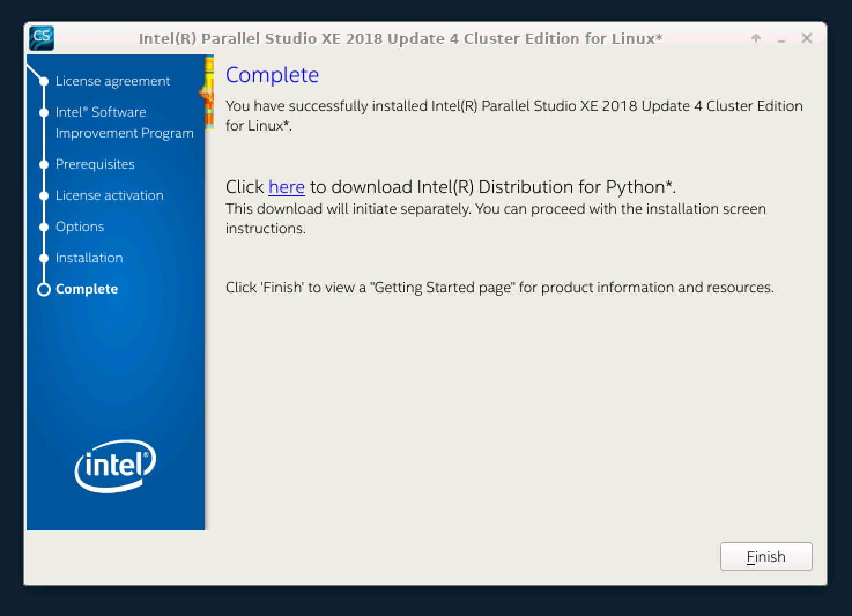
Task: Follow the 'here' link for Python distribution
Action: tap(286, 187)
